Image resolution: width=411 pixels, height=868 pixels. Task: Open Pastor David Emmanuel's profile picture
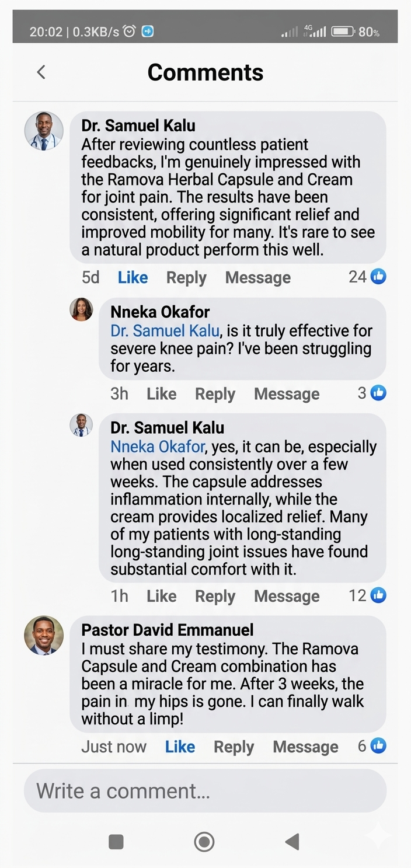point(44,635)
